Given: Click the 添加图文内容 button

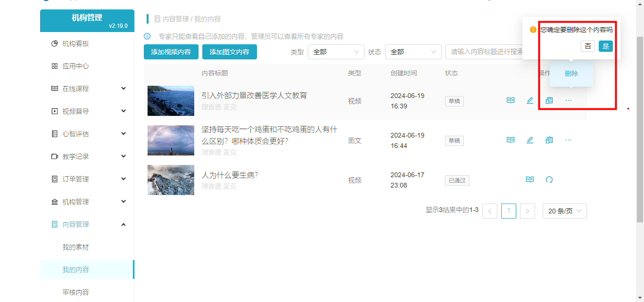Looking at the screenshot, I should tap(230, 52).
